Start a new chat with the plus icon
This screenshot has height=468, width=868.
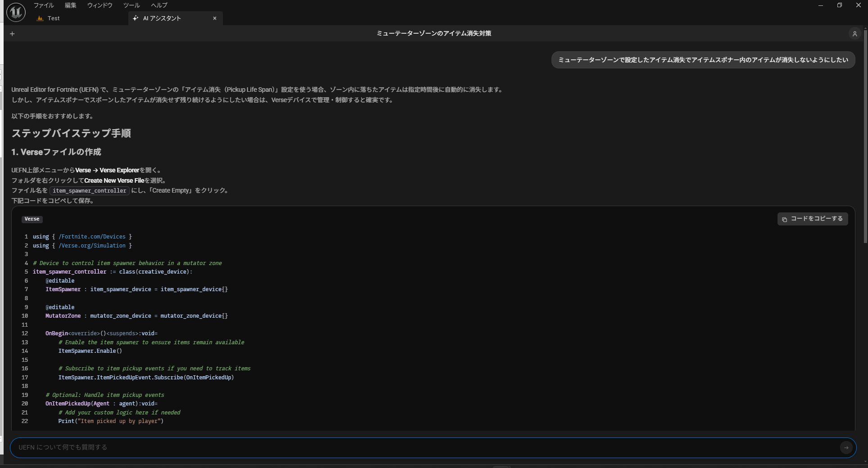coord(12,33)
